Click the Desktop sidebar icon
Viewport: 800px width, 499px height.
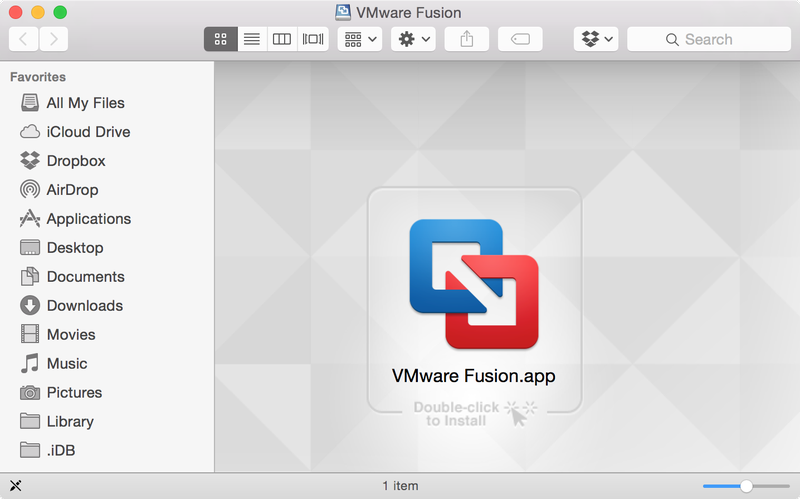coord(30,247)
